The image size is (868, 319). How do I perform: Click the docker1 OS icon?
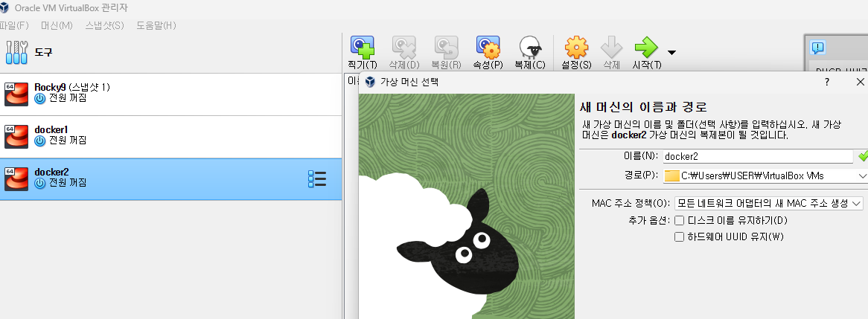click(16, 137)
